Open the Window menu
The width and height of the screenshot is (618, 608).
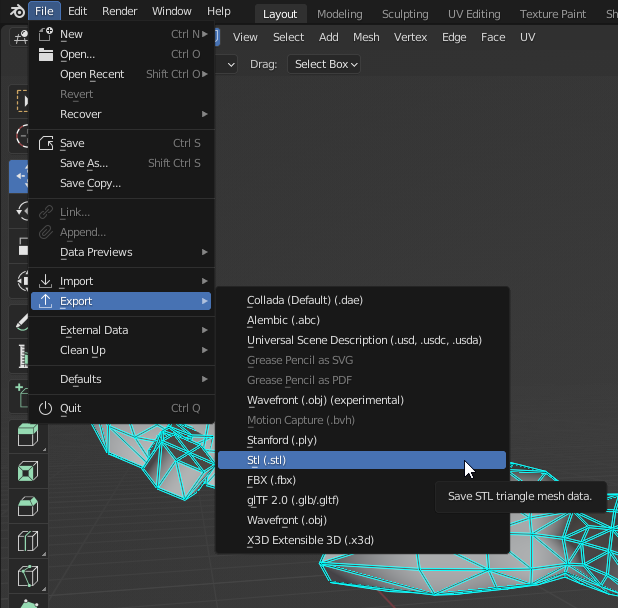click(171, 11)
